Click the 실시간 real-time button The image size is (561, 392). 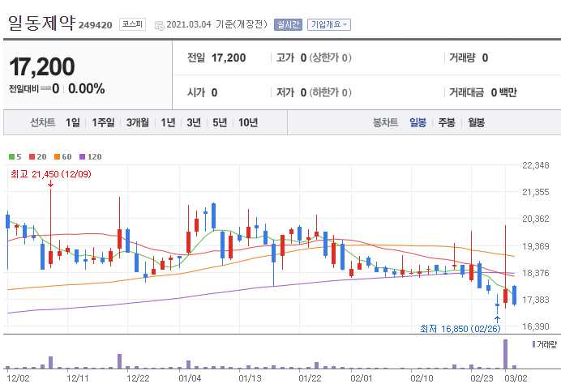[288, 24]
